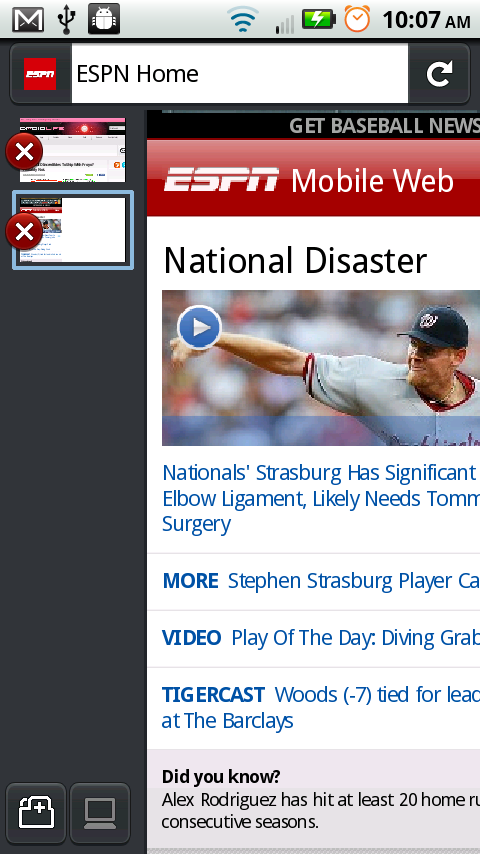Viewport: 480px width, 854px height.
Task: Tap USB connection status icon
Action: point(66,20)
